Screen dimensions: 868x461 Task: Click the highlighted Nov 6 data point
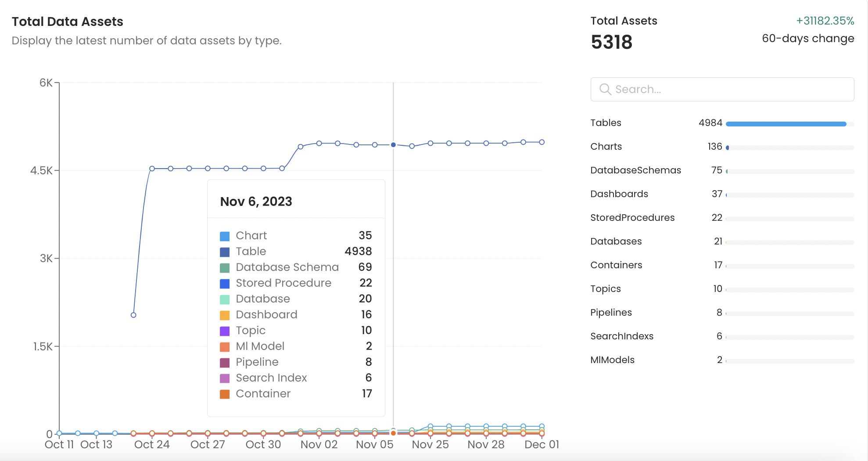pyautogui.click(x=393, y=144)
